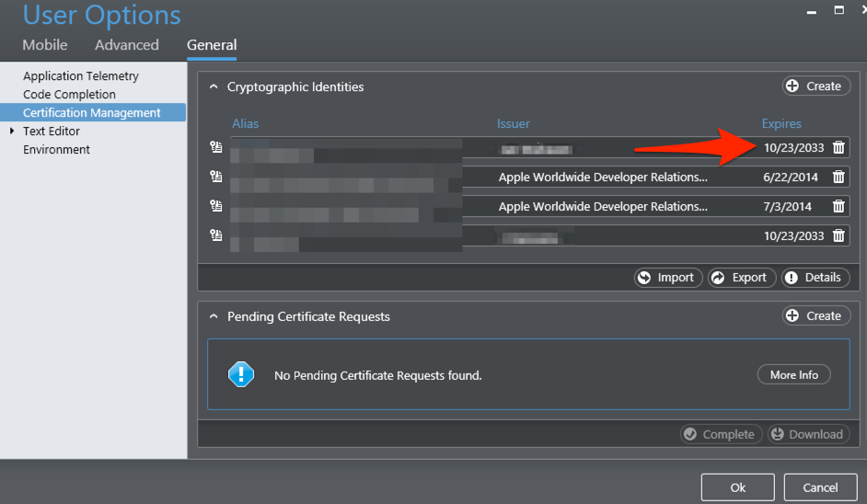Screen dimensions: 867x504
Task: Click the blue exclamation info icon
Action: coord(241,374)
